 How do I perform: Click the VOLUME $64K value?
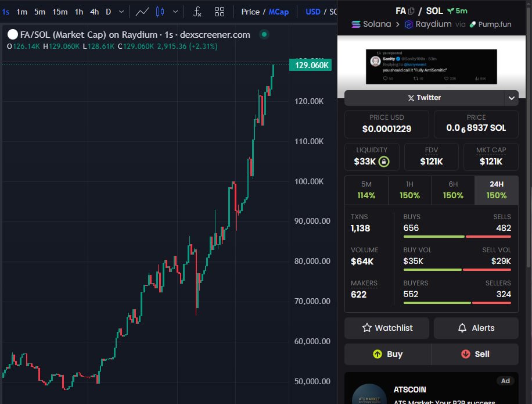(x=362, y=262)
